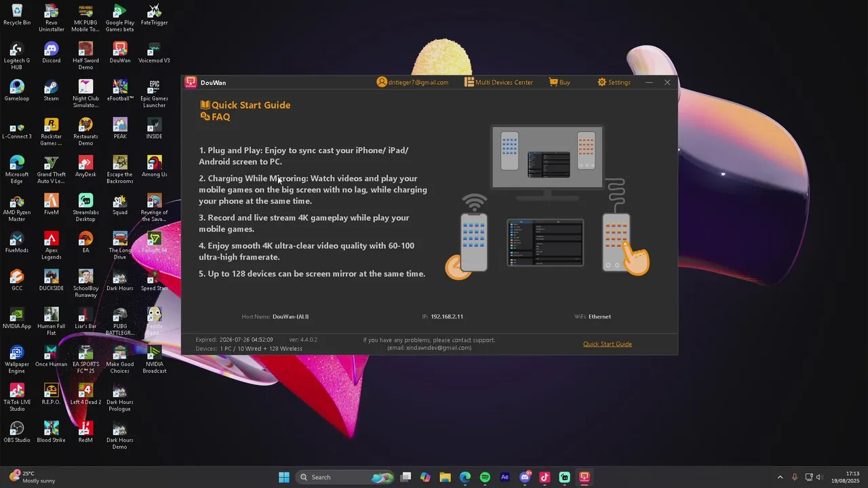Select the Streamlabs Desktop icon
This screenshot has width=868, height=488.
coord(85,208)
